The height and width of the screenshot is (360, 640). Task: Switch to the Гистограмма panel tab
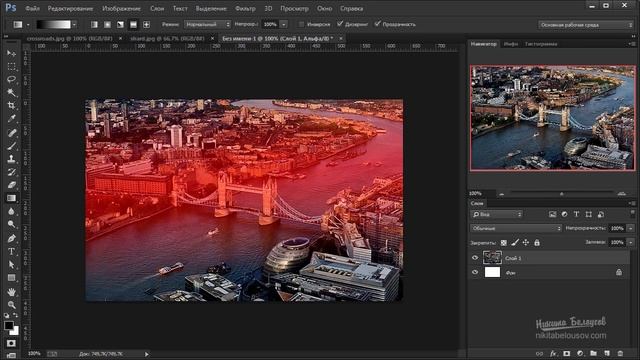(x=541, y=44)
